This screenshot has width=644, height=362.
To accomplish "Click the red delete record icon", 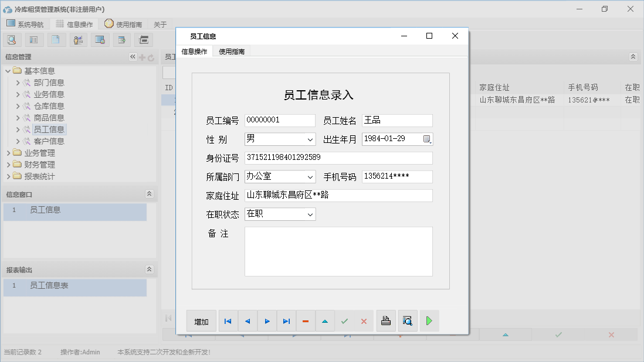I will [305, 320].
